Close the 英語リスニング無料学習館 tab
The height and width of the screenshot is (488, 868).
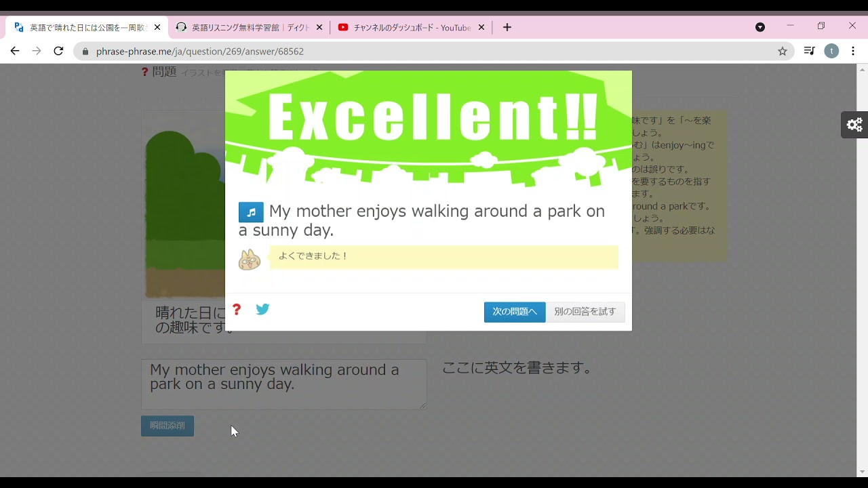(x=319, y=27)
